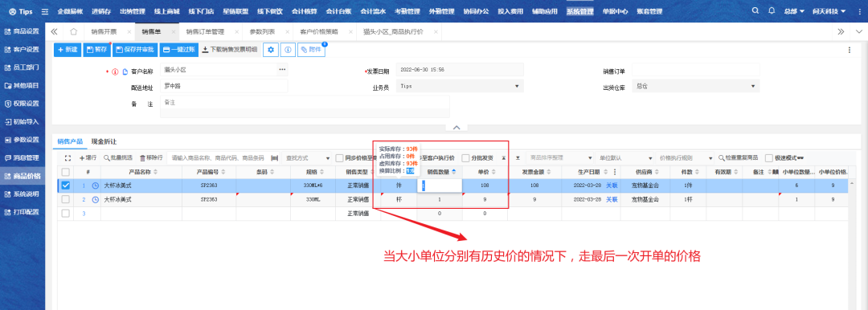Collapse sidebar using double left chevron

tap(55, 31)
